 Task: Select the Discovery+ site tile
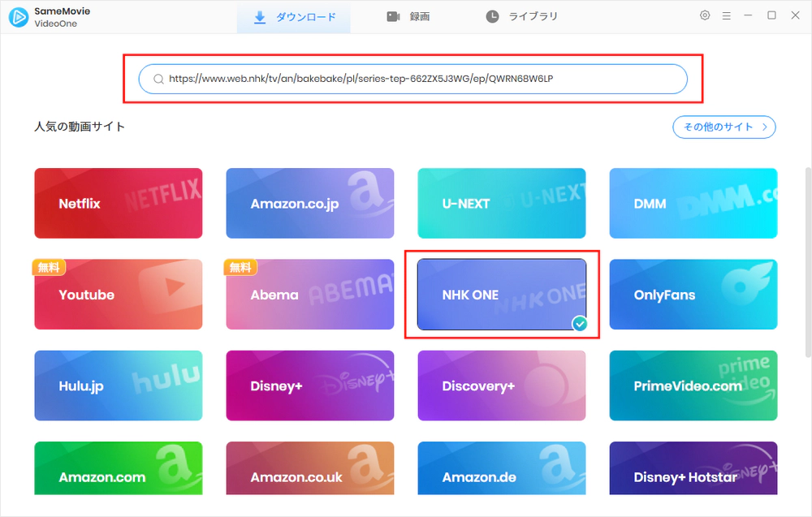[x=501, y=386]
